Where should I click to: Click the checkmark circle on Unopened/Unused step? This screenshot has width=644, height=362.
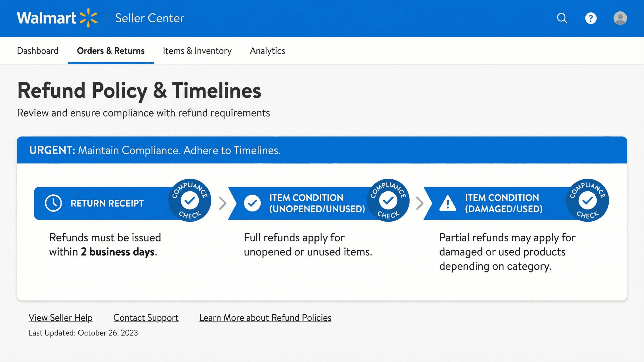(252, 203)
